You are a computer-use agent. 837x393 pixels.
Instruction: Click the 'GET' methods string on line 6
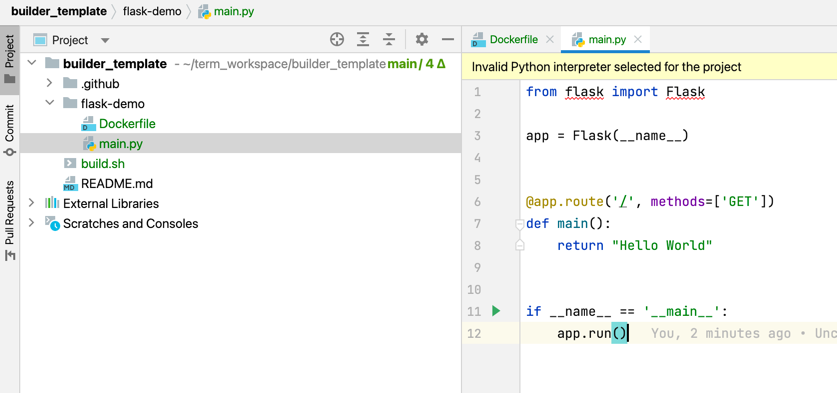coord(740,202)
